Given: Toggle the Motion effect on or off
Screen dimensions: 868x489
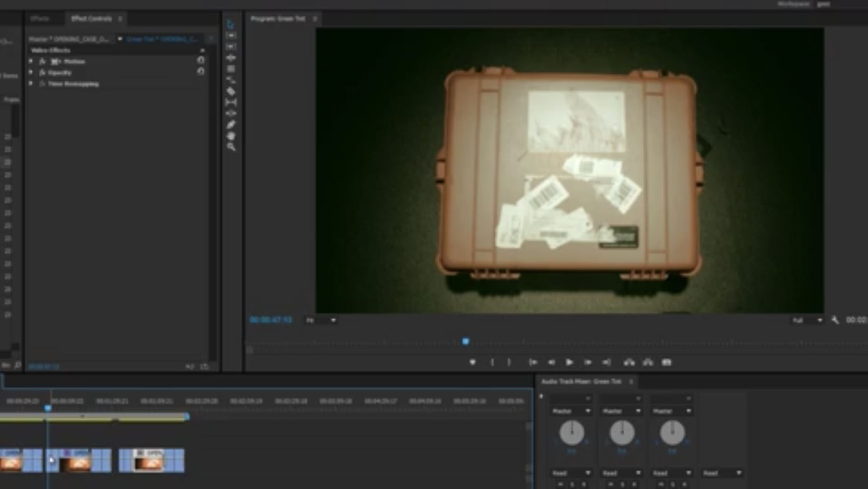Looking at the screenshot, I should (42, 61).
